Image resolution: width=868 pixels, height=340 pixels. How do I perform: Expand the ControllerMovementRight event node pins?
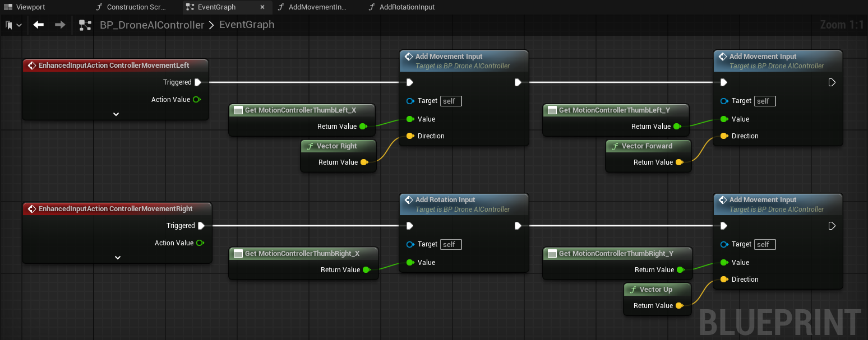(117, 258)
